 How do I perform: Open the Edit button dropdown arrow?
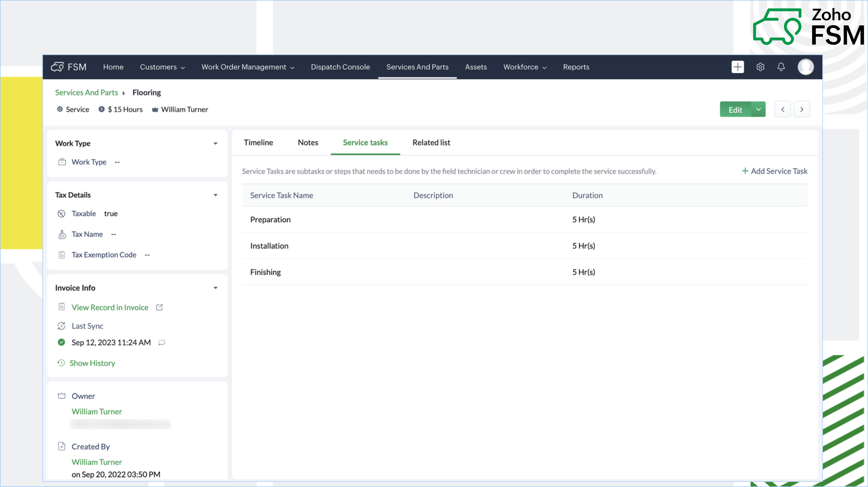coord(758,109)
